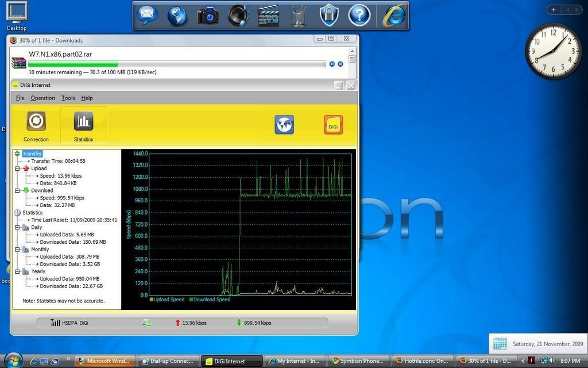The image size is (588, 368).
Task: Click Download Speed legend label on graph
Action: coord(212,300)
